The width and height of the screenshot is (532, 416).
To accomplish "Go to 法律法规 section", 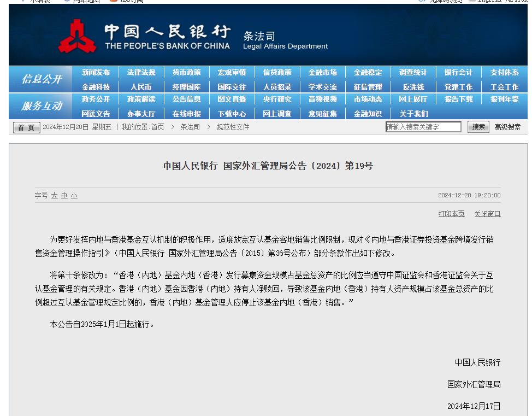I will (x=141, y=72).
